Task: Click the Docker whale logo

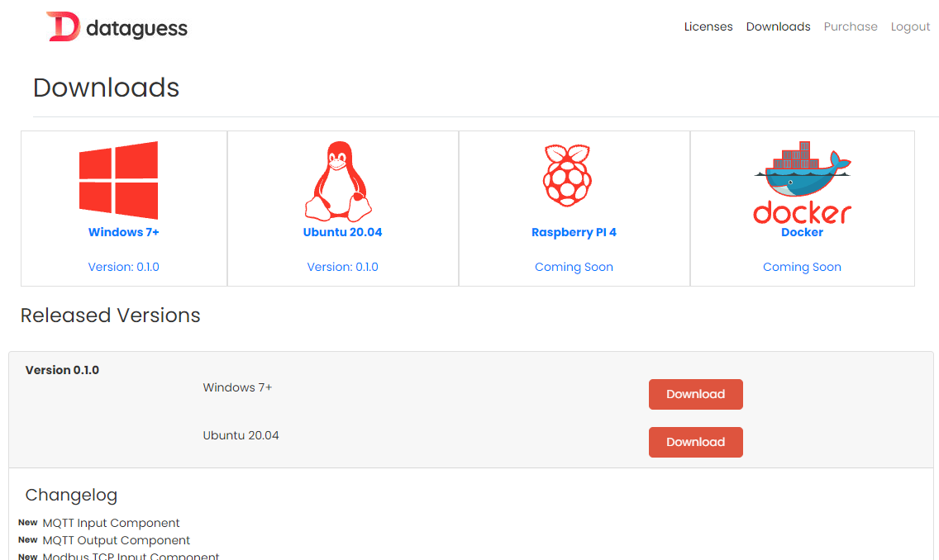Action: (x=802, y=183)
